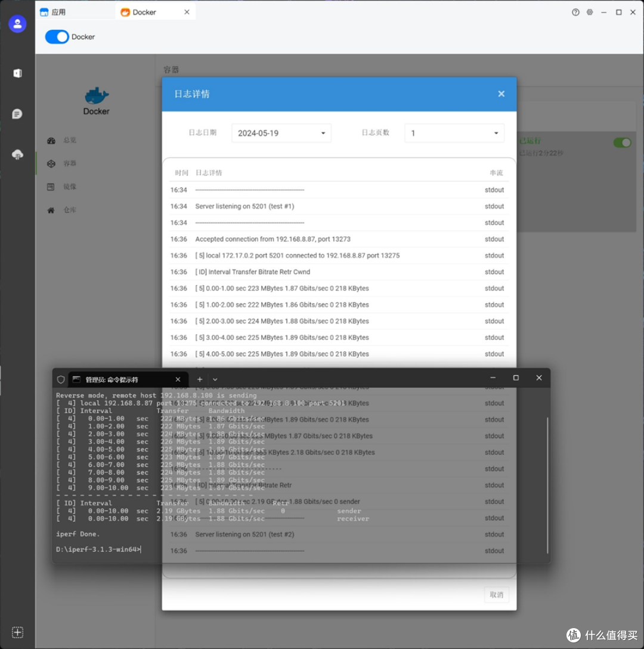Select log row '3.00-4.00 sec 225 MBytes'
The width and height of the screenshot is (644, 649).
[x=339, y=338]
